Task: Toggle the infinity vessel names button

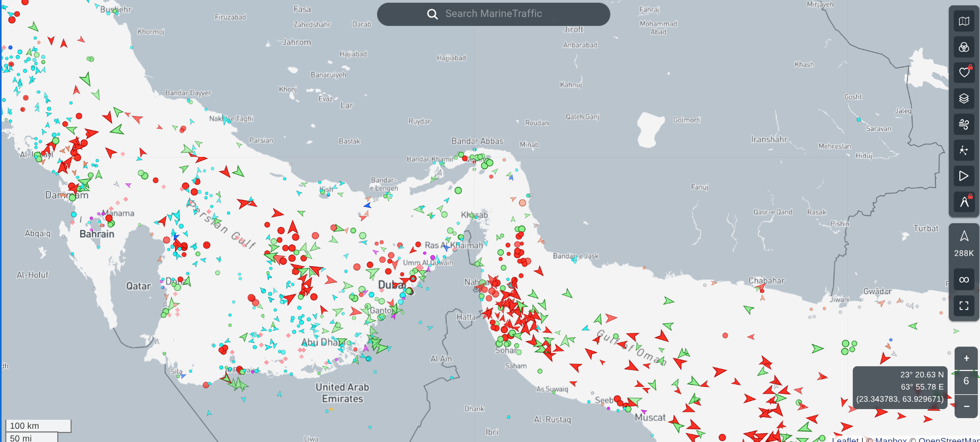Action: (964, 280)
